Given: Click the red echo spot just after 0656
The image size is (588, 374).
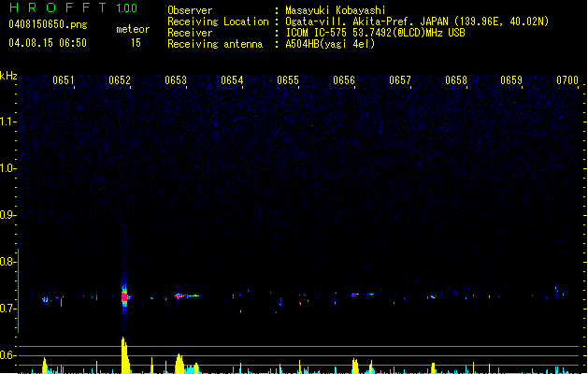Looking at the screenshot, I should point(355,295).
